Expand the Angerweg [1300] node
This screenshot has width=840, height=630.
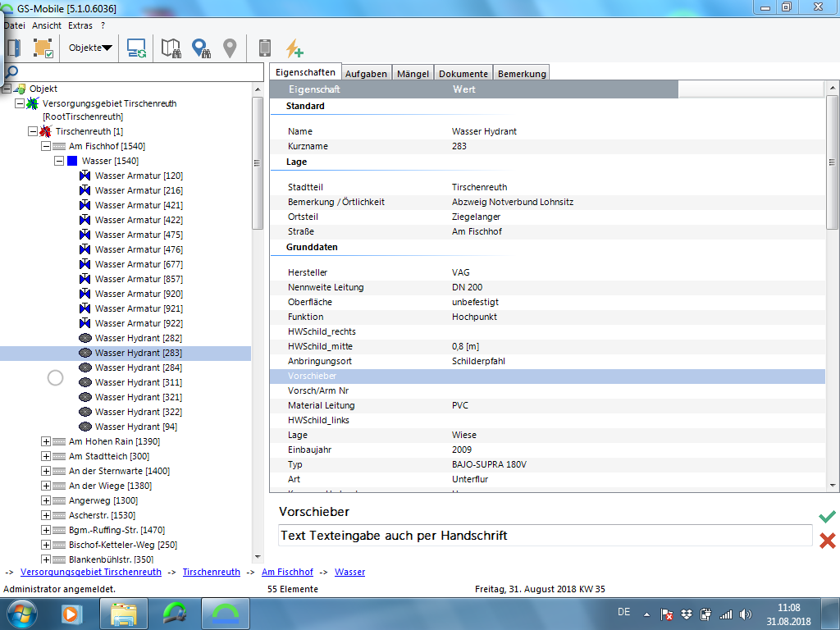(x=46, y=500)
